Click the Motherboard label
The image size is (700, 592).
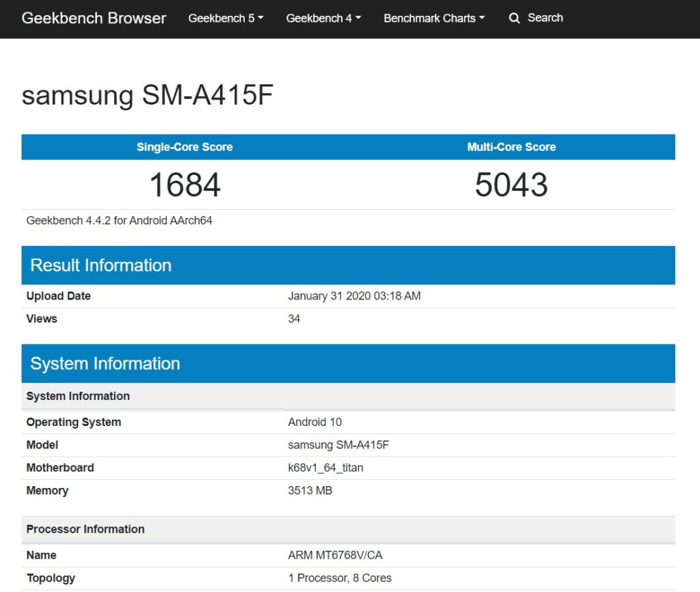[x=60, y=468]
